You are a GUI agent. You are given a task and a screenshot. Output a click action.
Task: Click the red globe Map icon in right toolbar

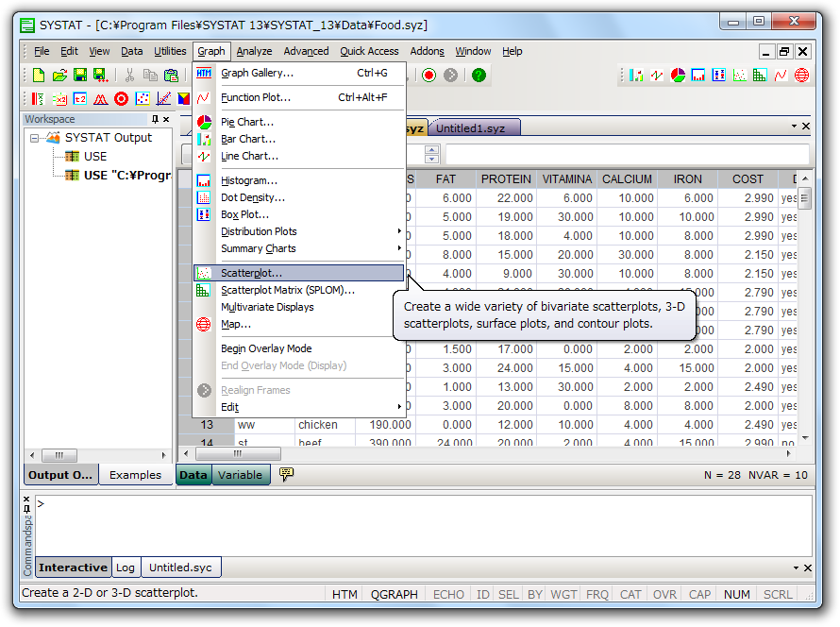[801, 75]
